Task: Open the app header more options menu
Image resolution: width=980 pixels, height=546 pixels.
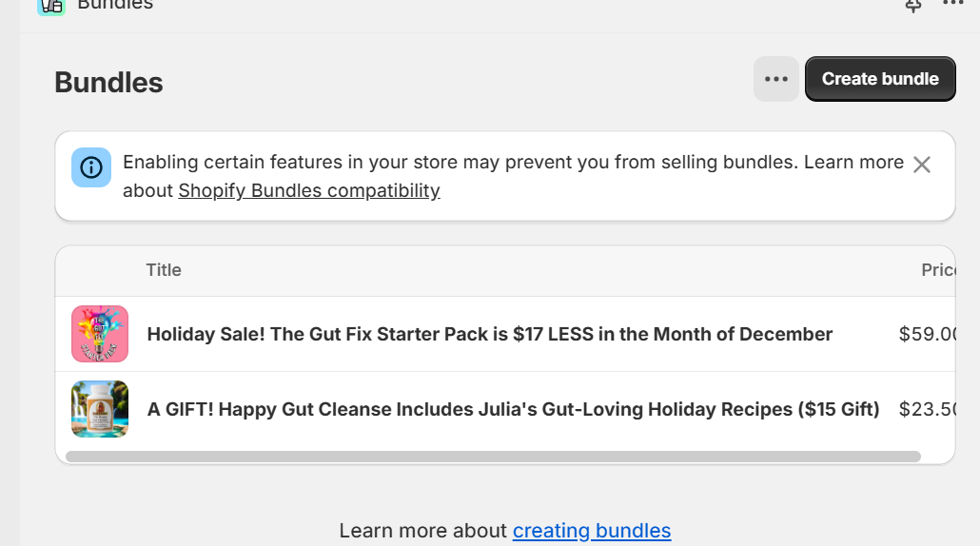Action: [x=952, y=3]
